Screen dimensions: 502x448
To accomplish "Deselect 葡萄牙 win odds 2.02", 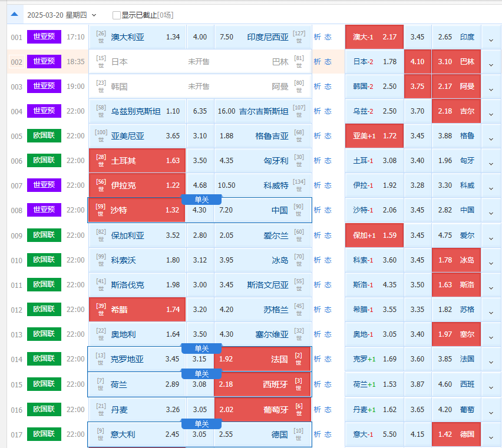I will coord(263,410).
